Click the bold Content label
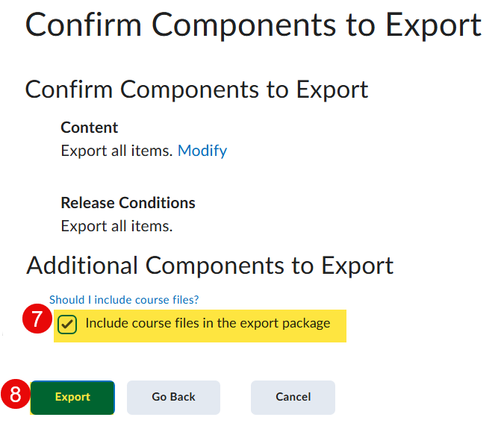 coord(89,128)
